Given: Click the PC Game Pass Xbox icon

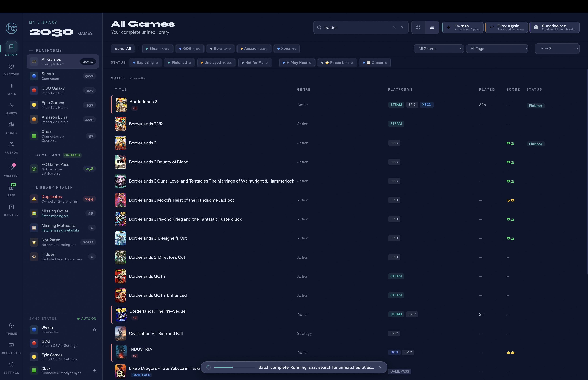Looking at the screenshot, I should click(x=34, y=169).
